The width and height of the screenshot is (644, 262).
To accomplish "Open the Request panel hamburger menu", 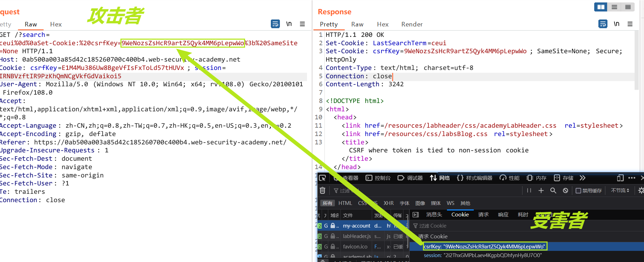I will point(302,24).
